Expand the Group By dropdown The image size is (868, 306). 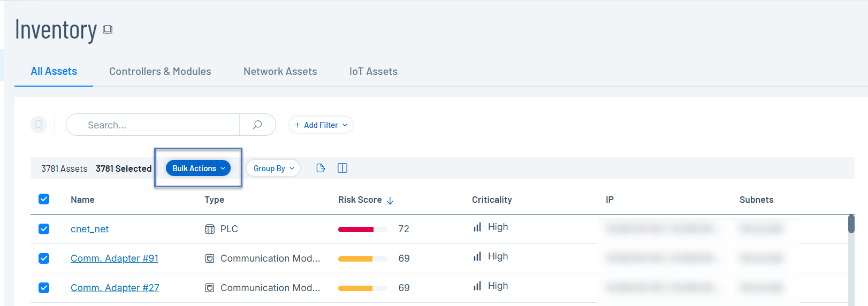point(273,168)
